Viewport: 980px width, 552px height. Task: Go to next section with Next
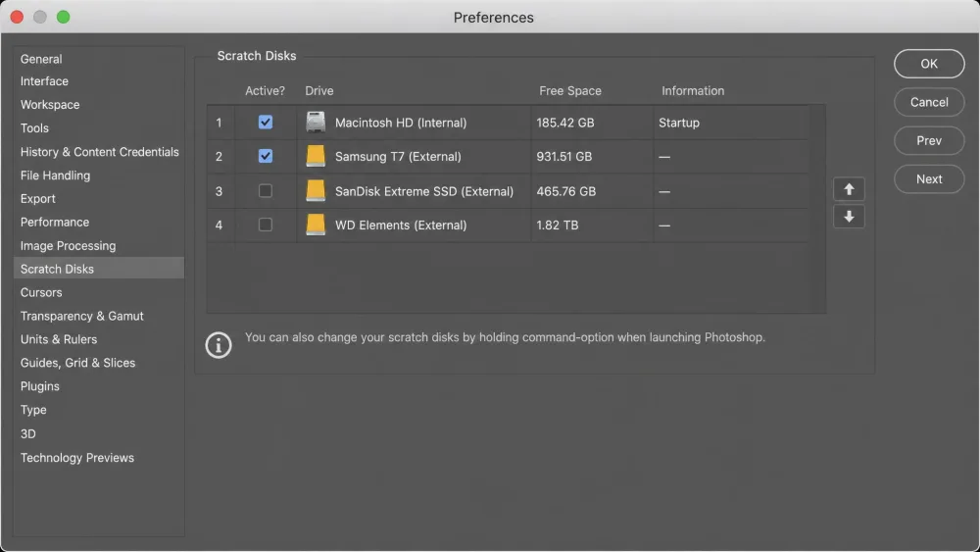pos(929,179)
